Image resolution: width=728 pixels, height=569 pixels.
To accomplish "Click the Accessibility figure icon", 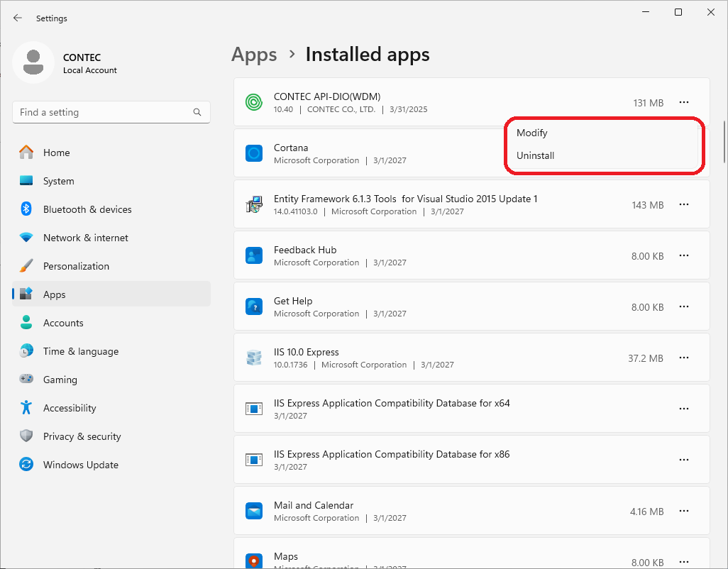I will pyautogui.click(x=26, y=407).
